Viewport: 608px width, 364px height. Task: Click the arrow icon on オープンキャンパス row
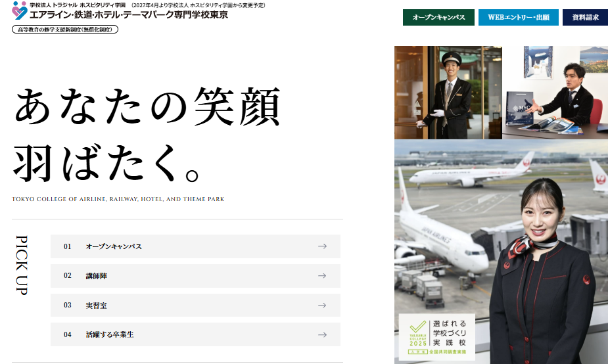click(322, 246)
